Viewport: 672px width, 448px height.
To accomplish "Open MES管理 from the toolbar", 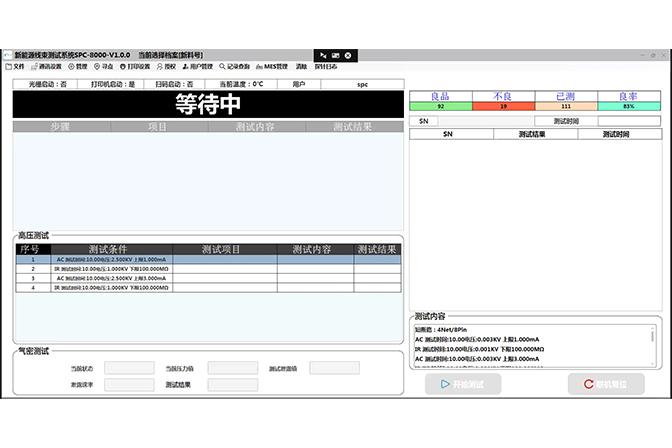I will click(272, 67).
